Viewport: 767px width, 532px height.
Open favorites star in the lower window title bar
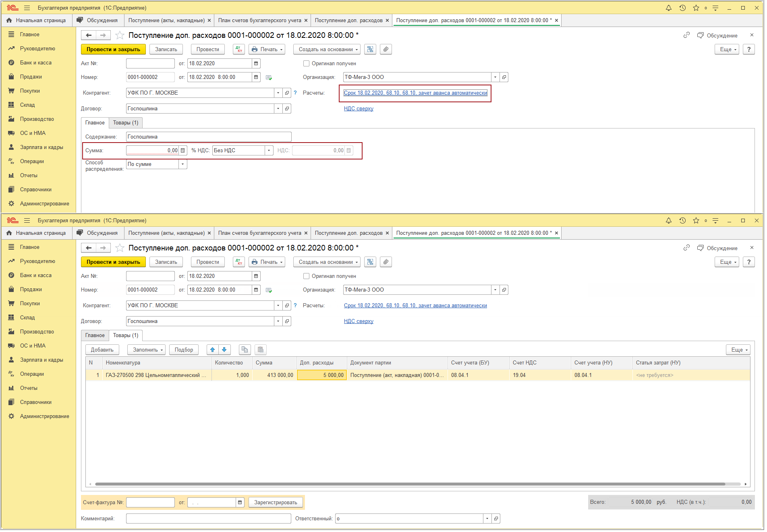coord(696,221)
